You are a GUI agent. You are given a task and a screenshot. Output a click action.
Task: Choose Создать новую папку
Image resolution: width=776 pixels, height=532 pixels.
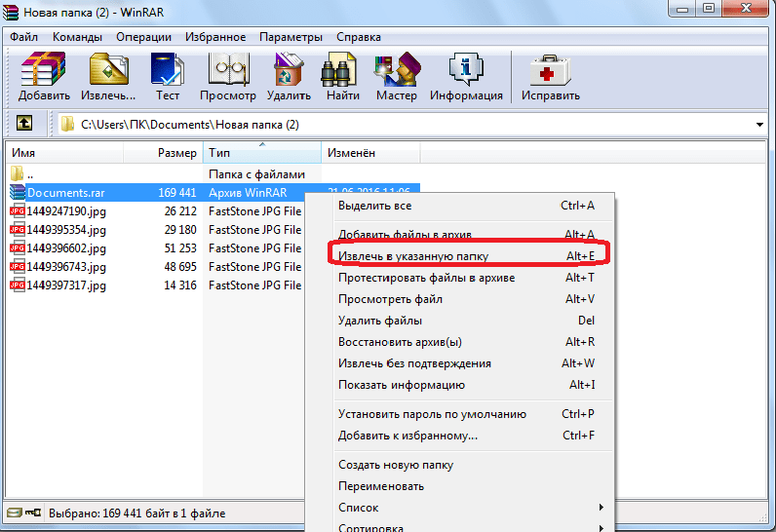(467, 465)
